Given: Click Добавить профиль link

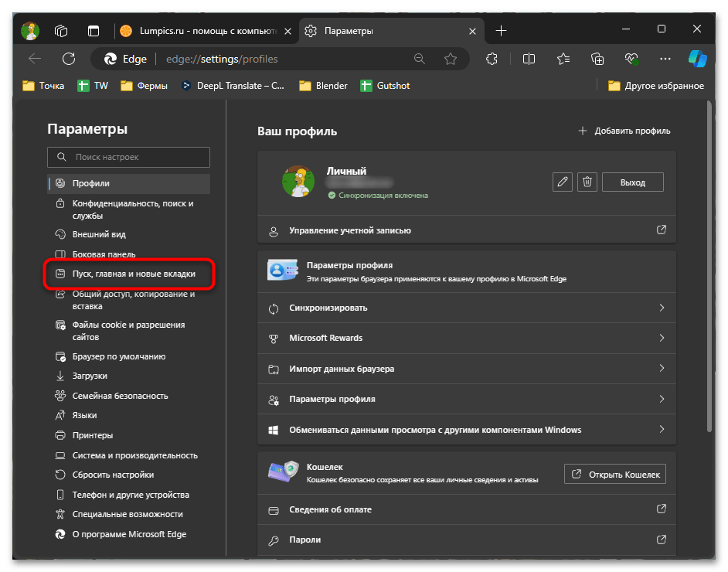Looking at the screenshot, I should (x=624, y=131).
